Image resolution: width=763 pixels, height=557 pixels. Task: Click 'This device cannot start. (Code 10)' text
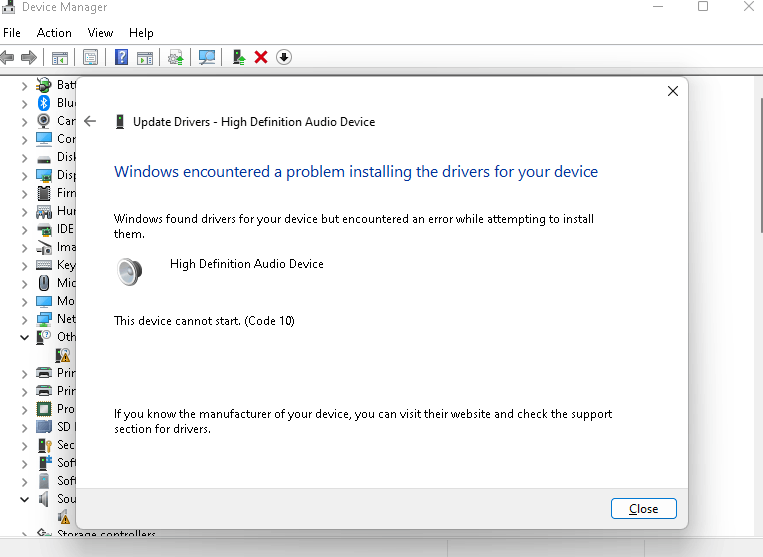pyautogui.click(x=204, y=321)
